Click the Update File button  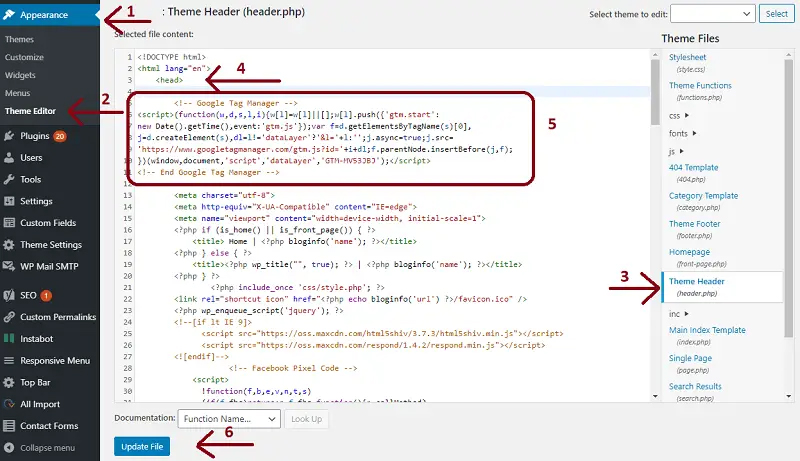pos(142,446)
